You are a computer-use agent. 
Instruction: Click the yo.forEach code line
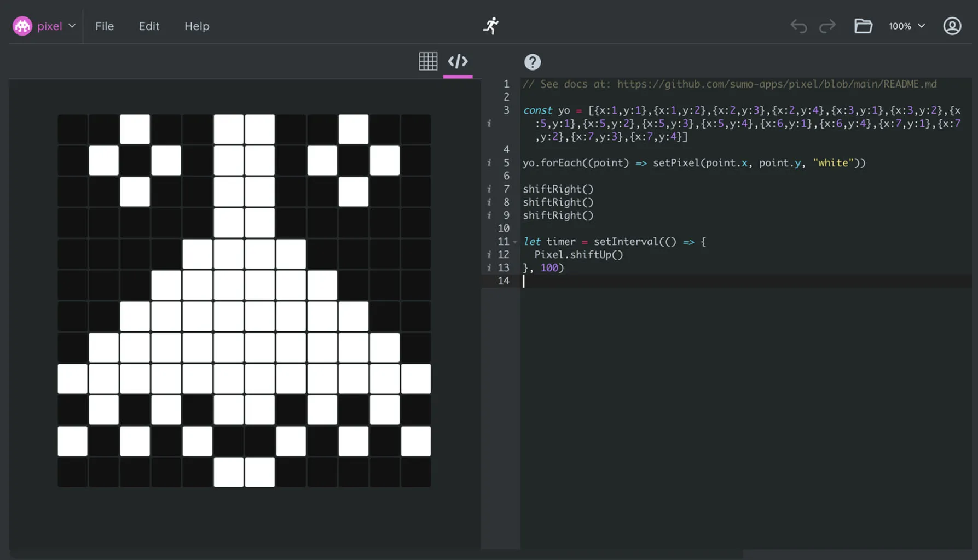pyautogui.click(x=694, y=163)
